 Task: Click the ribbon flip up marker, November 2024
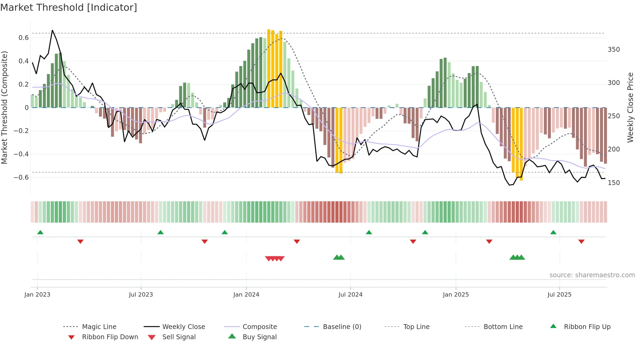(x=425, y=232)
